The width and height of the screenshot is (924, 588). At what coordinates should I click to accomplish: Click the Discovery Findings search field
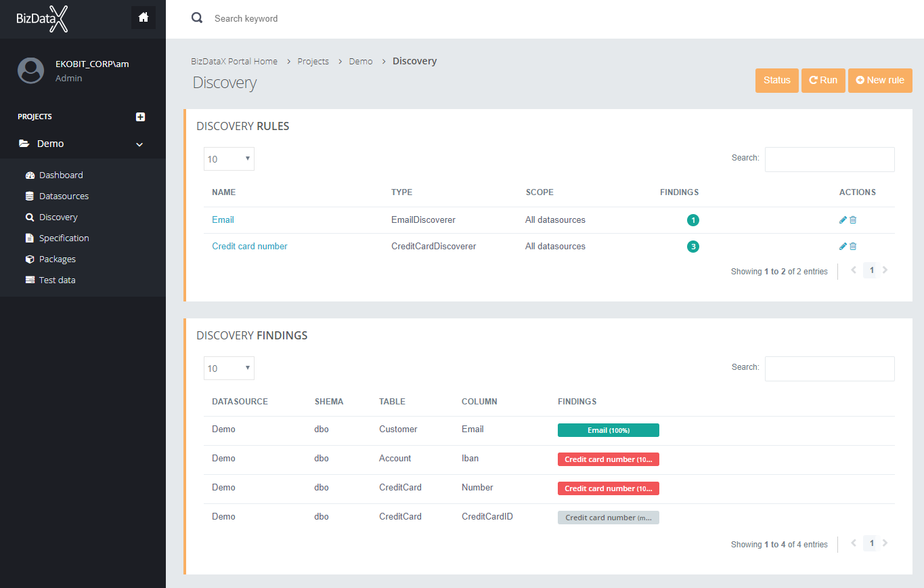(829, 369)
